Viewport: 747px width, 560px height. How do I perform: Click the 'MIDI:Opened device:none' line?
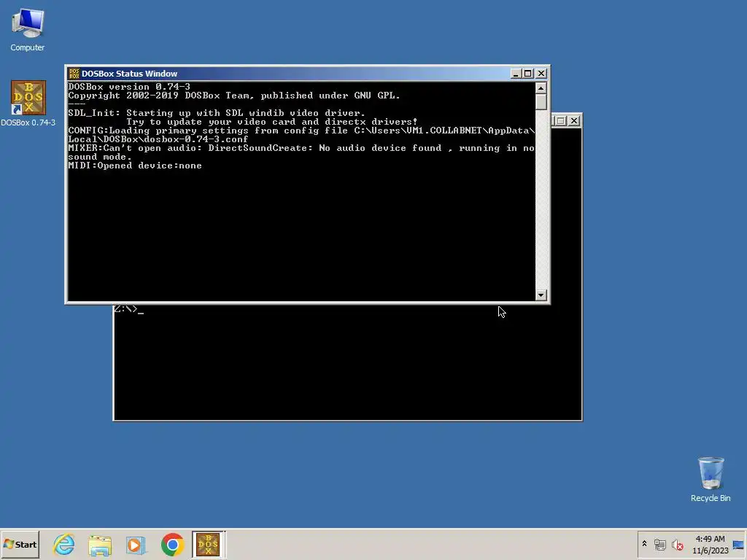pos(135,166)
